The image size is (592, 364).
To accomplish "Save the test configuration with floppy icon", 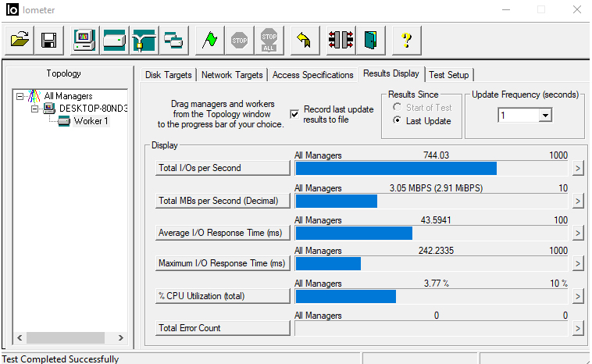I will (x=48, y=39).
